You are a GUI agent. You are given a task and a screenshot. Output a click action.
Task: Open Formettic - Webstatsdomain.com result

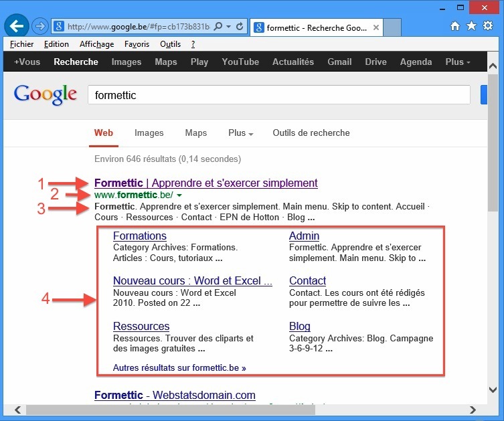point(175,395)
